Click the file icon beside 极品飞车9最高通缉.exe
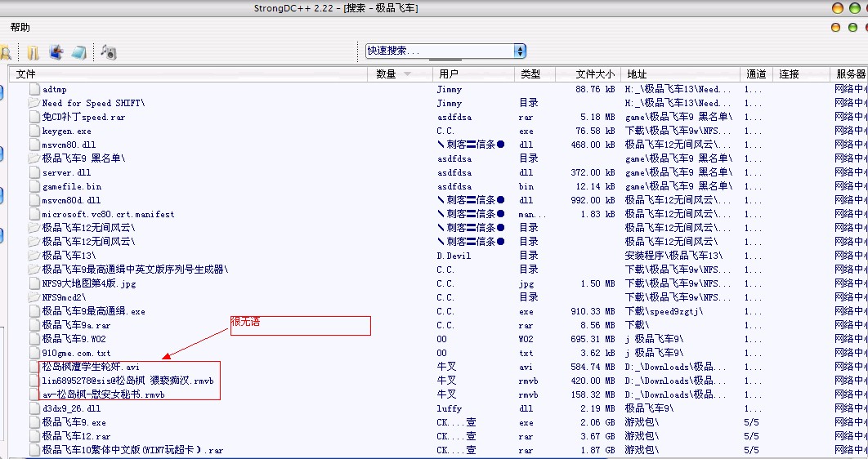The width and height of the screenshot is (868, 459). point(34,311)
